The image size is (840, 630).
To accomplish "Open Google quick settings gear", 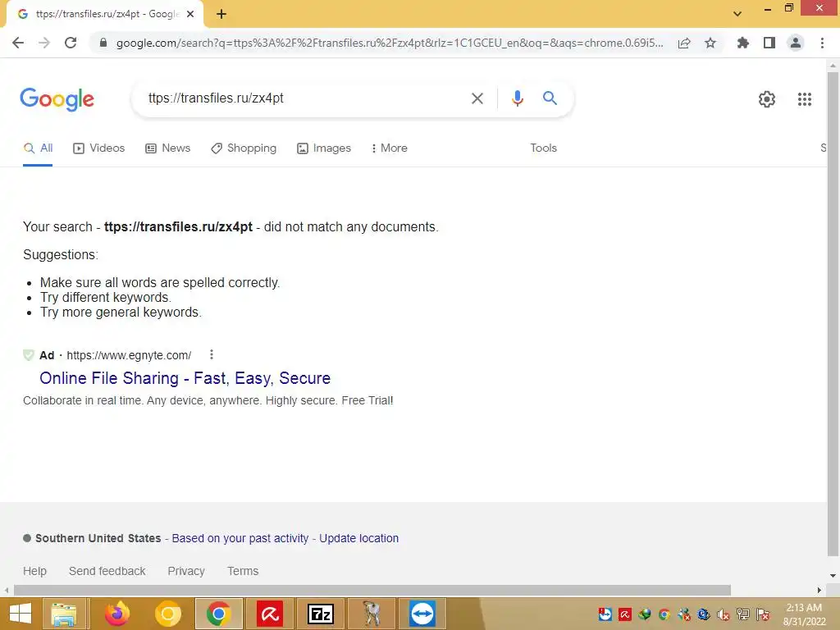I will pos(767,99).
